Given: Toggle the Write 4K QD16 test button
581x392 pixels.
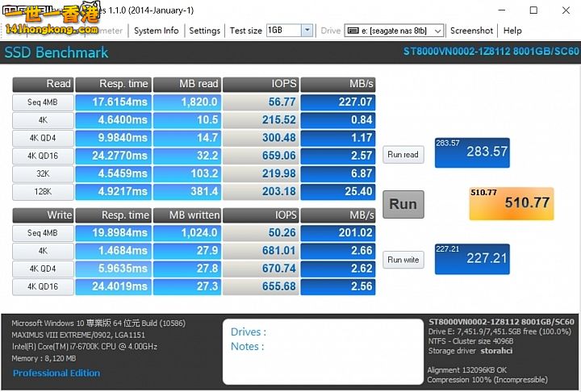Looking at the screenshot, I should point(43,286).
